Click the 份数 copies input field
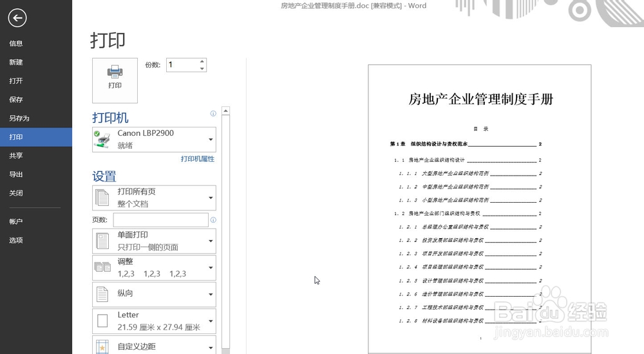Screen dimensions: 644x354 (182, 65)
